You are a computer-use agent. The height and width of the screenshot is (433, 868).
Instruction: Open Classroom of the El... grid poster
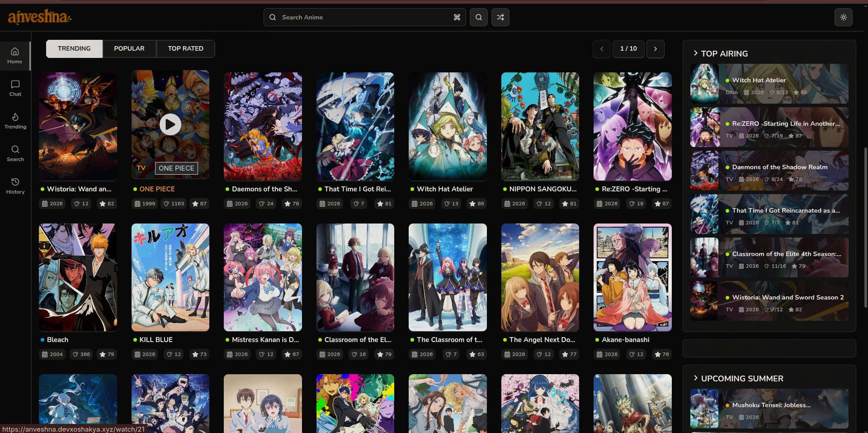click(x=355, y=277)
